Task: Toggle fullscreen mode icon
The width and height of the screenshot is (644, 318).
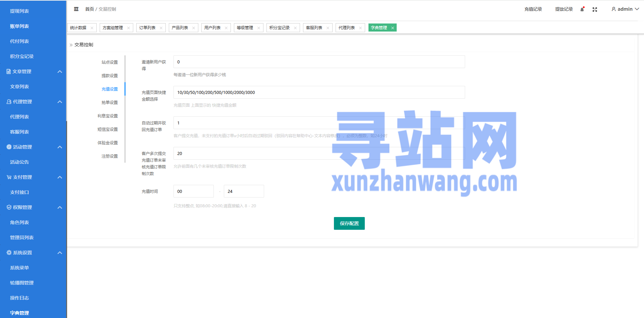Action: point(595,9)
